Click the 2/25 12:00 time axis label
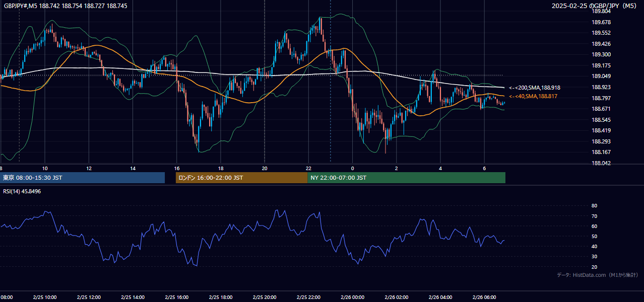Screen dimensions: 644x302 pos(89,297)
